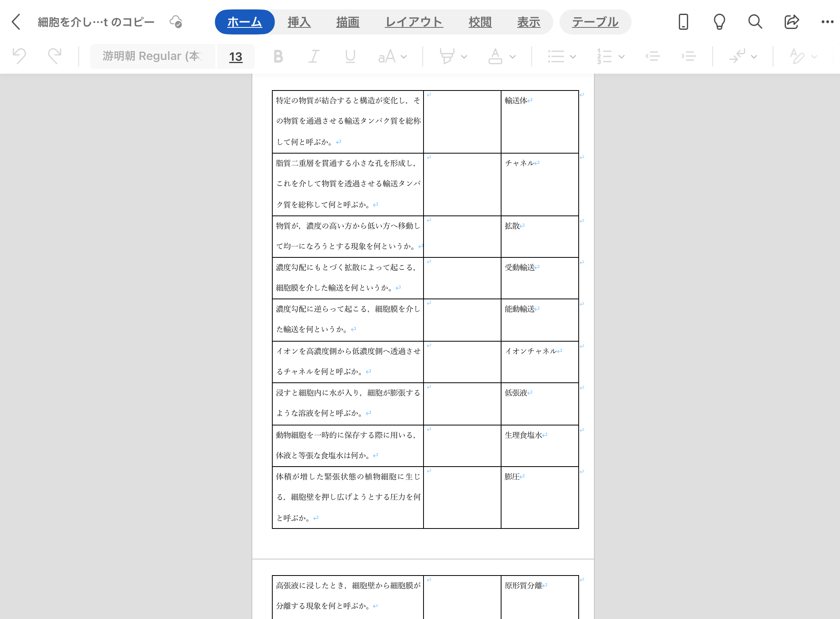The height and width of the screenshot is (619, 840).
Task: Open the highlighter color dropdown
Action: (x=464, y=56)
